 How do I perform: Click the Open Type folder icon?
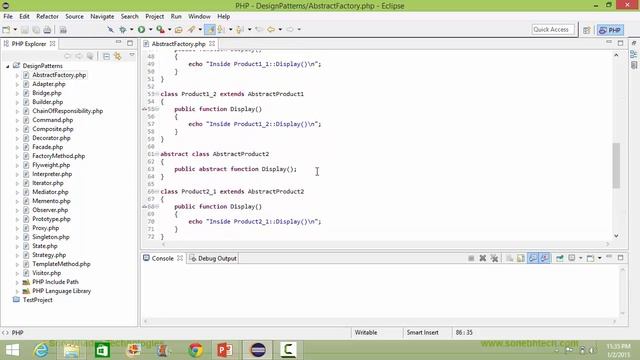(179, 29)
